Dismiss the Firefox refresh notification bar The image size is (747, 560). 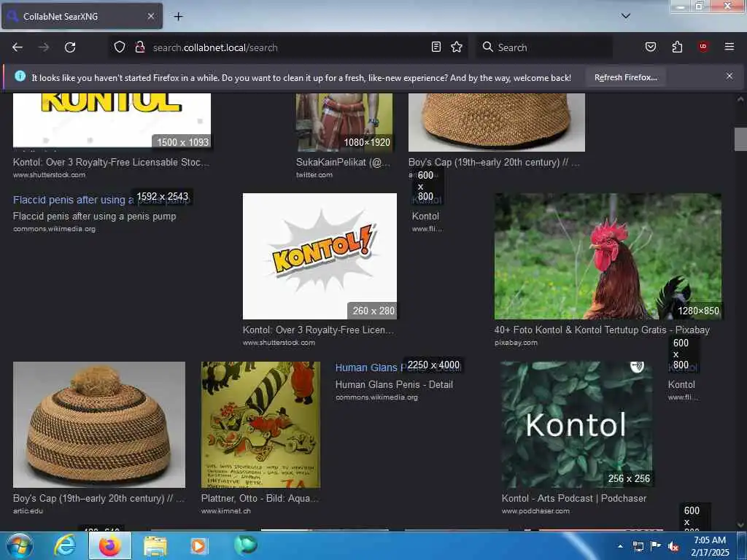729,76
